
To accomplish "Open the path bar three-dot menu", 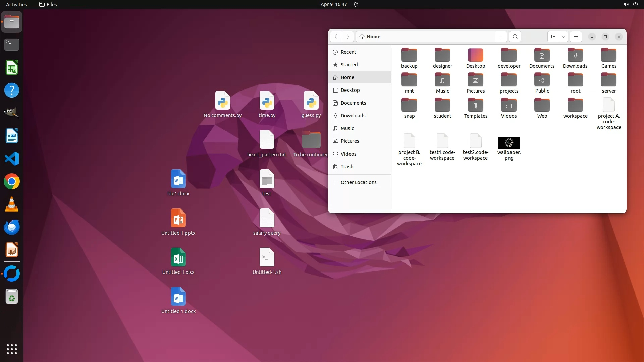I will click(x=501, y=37).
